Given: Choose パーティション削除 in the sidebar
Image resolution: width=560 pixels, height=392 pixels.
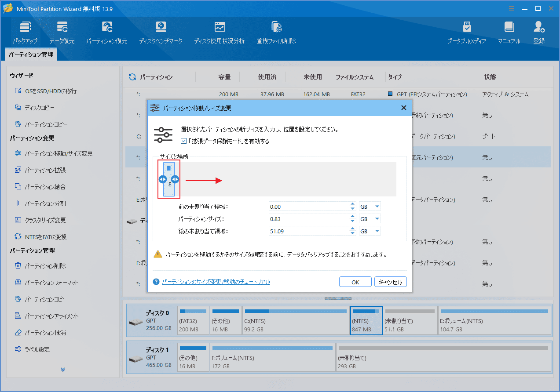Looking at the screenshot, I should point(40,266).
